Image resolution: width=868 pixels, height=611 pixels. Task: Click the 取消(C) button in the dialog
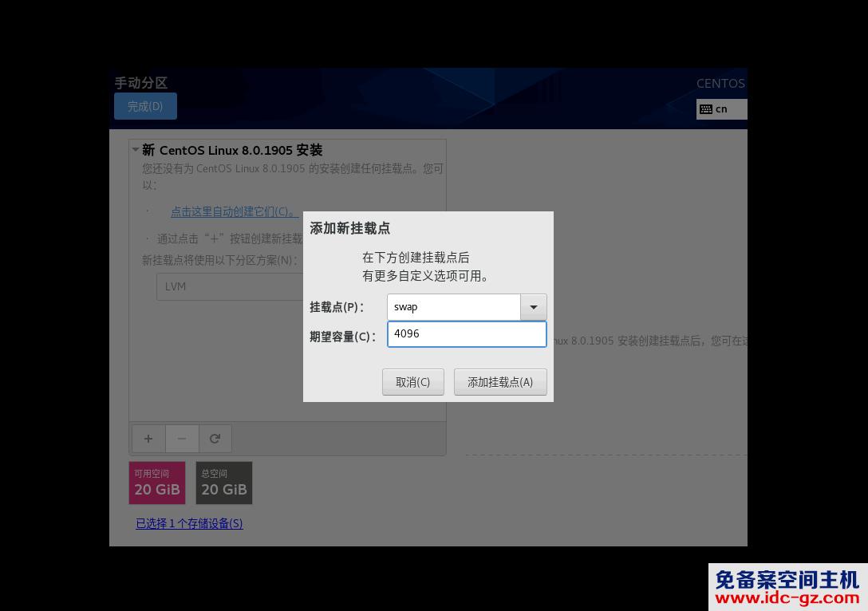(x=412, y=381)
